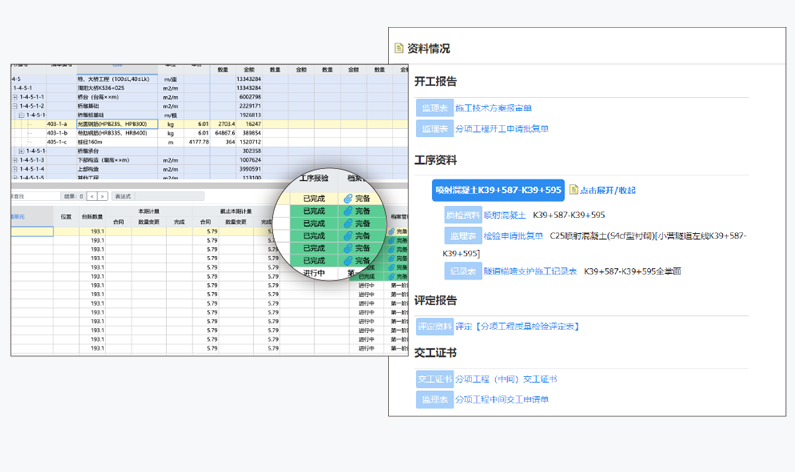795x472 pixels.
Task: Toggle 点击展开/收起 to expand or collapse
Action: tap(607, 190)
